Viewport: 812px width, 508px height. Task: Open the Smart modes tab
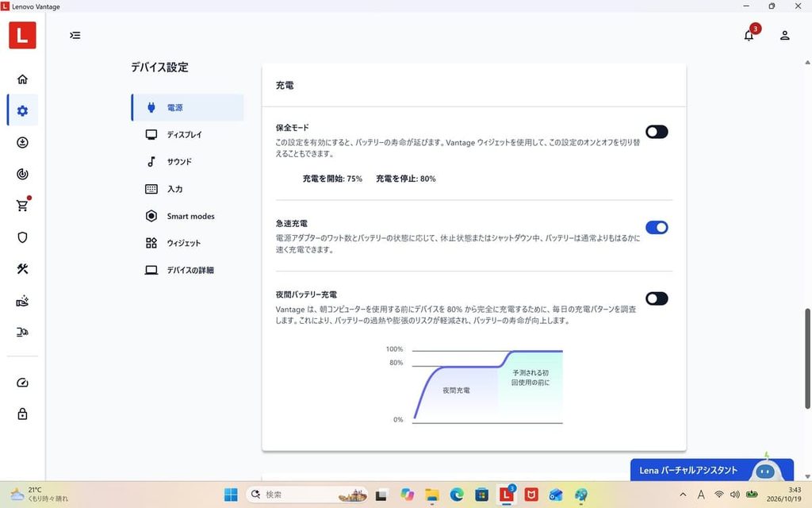pos(187,216)
